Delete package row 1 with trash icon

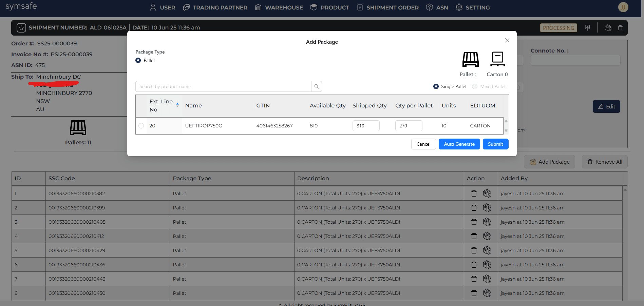pos(474,193)
